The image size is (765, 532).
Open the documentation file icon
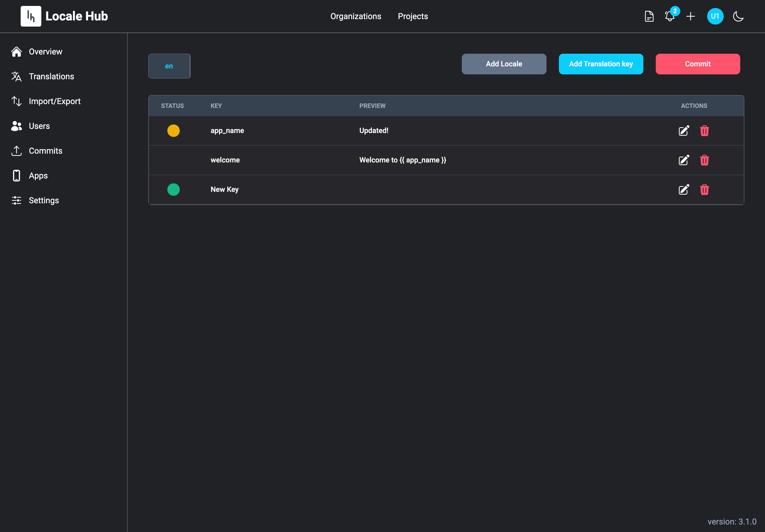pyautogui.click(x=649, y=16)
